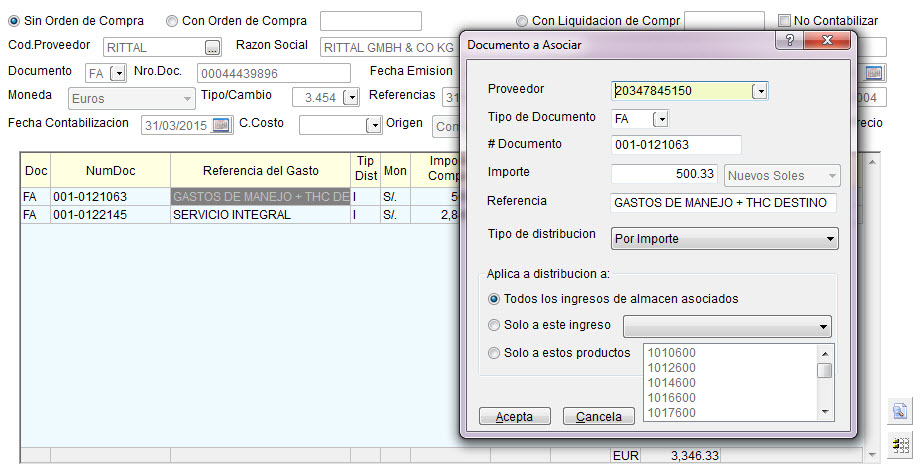Open the Fecha Contabilizacion calendar picker
The height and width of the screenshot is (468, 920).
click(x=221, y=125)
